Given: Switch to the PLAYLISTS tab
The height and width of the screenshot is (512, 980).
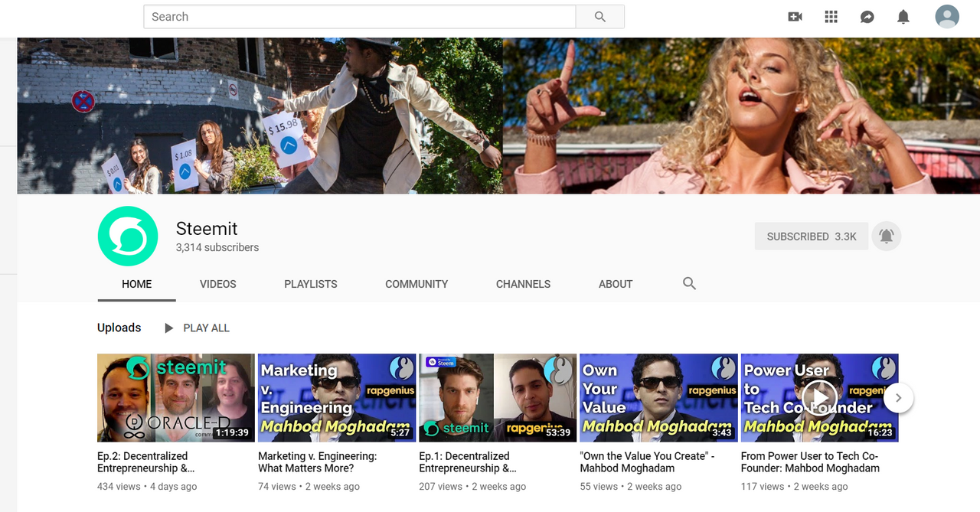Looking at the screenshot, I should click(311, 284).
